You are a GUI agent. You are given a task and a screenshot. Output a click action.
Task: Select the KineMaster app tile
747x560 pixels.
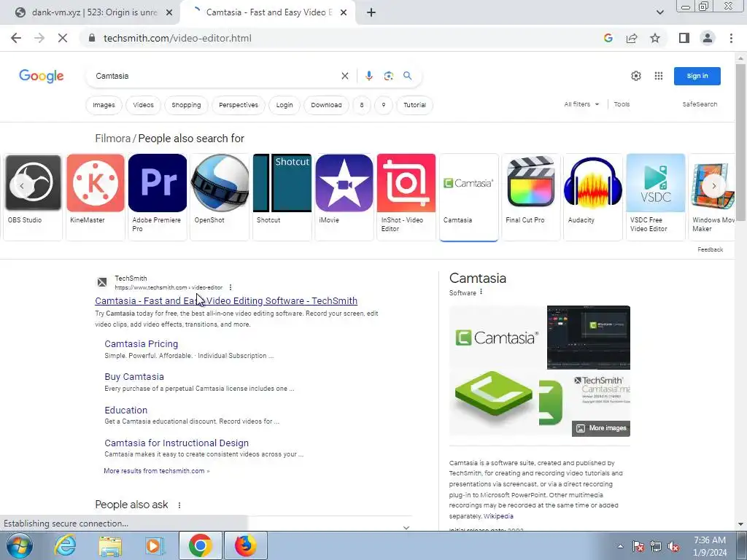click(x=96, y=197)
